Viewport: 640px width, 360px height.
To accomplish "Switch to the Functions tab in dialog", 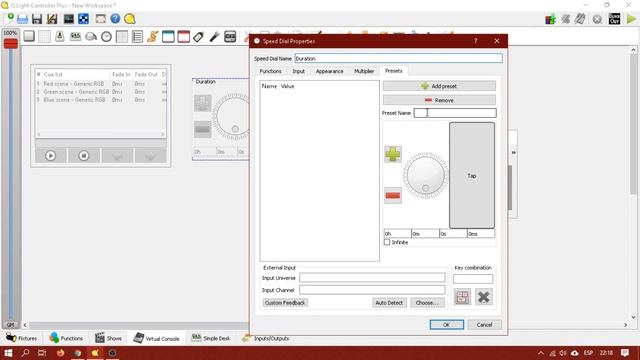I will [x=270, y=71].
